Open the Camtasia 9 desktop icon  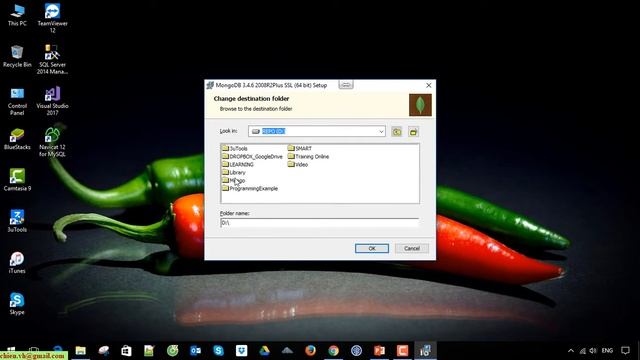(17, 180)
